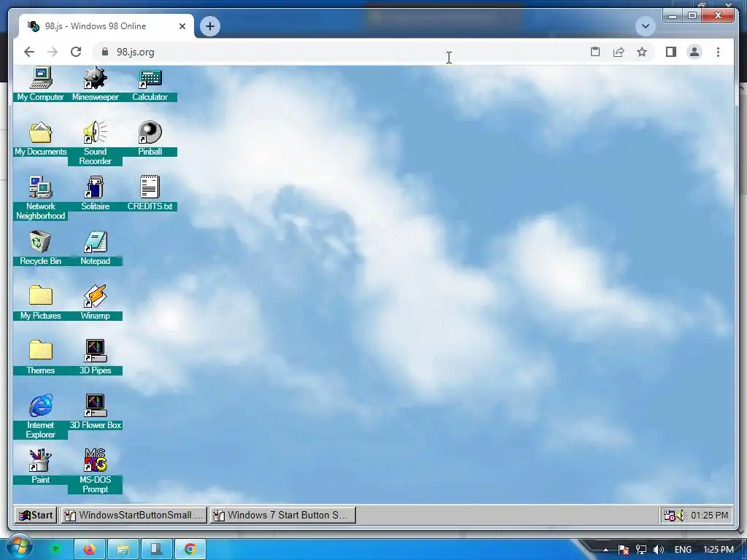This screenshot has height=560, width=747.
Task: Launch the Winamp shortcut
Action: (x=96, y=303)
